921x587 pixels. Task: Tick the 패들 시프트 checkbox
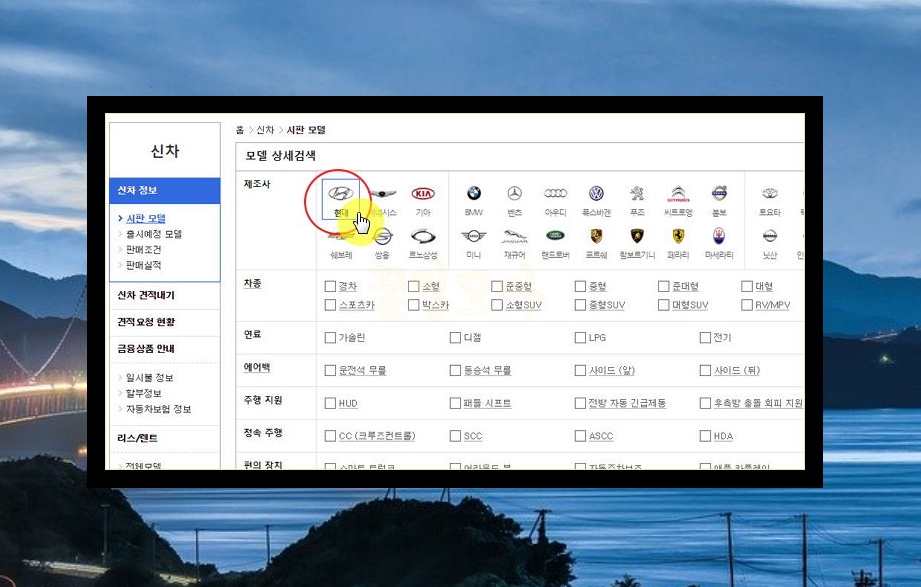pyautogui.click(x=455, y=403)
